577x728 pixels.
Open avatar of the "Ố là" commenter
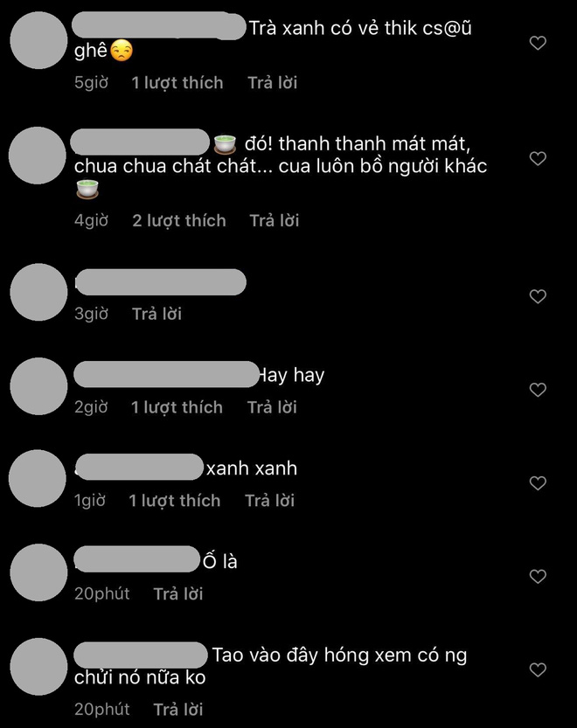[38, 572]
